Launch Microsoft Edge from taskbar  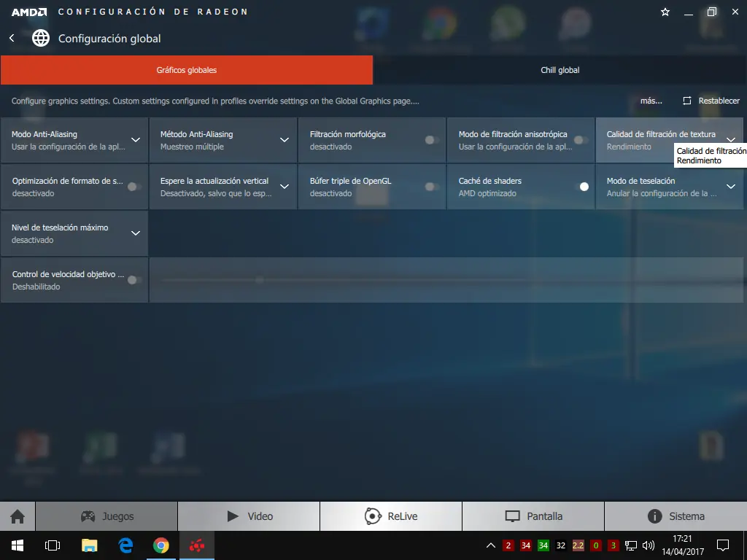coord(125,545)
